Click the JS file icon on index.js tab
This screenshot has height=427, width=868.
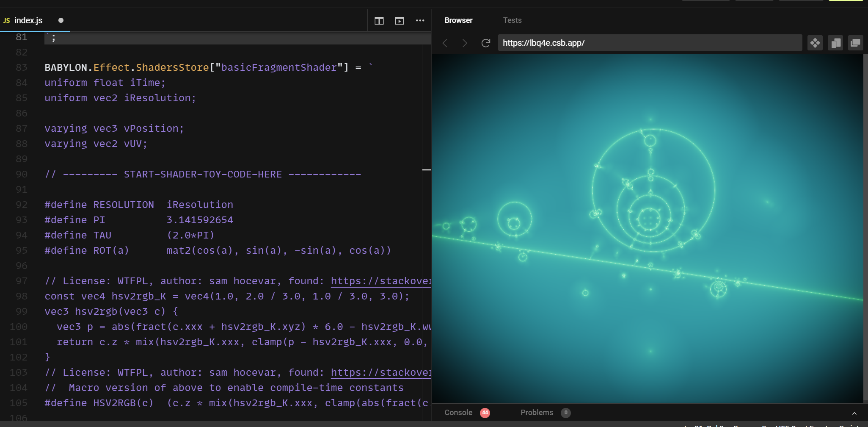tap(6, 20)
